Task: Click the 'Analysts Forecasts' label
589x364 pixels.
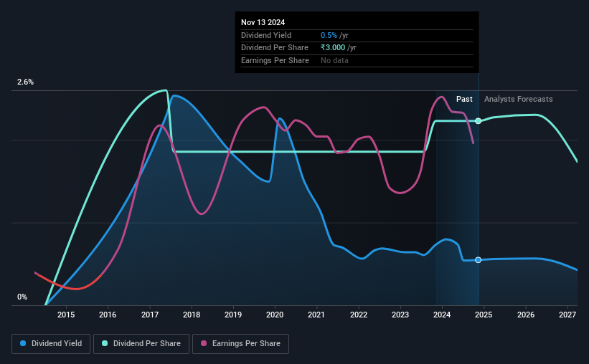Action: tap(519, 99)
